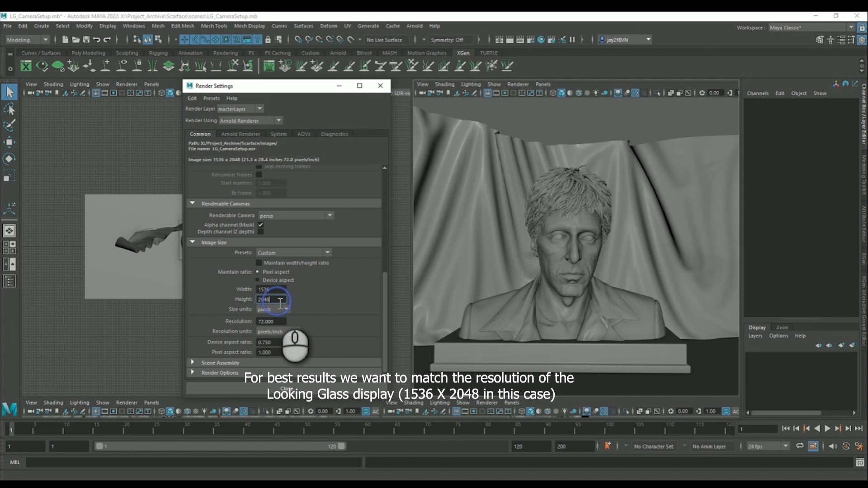The height and width of the screenshot is (488, 868).
Task: Open the Renderable Camera dropdown
Action: point(330,216)
